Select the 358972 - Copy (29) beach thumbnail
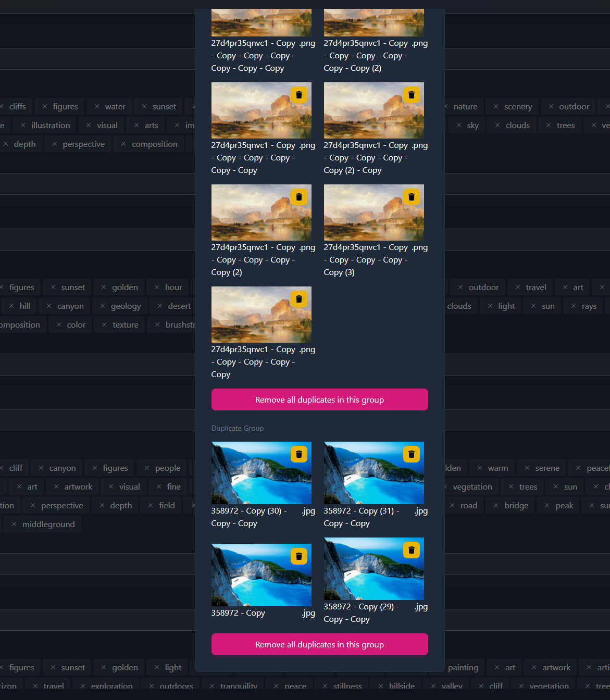Screen dimensions: 610x700 (x=374, y=569)
